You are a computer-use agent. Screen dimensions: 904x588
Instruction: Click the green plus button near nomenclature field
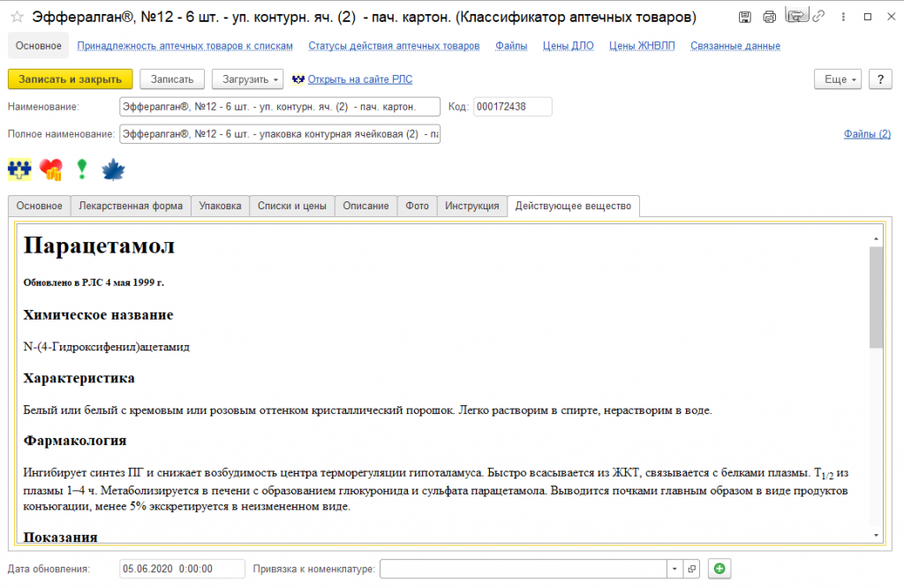[719, 569]
